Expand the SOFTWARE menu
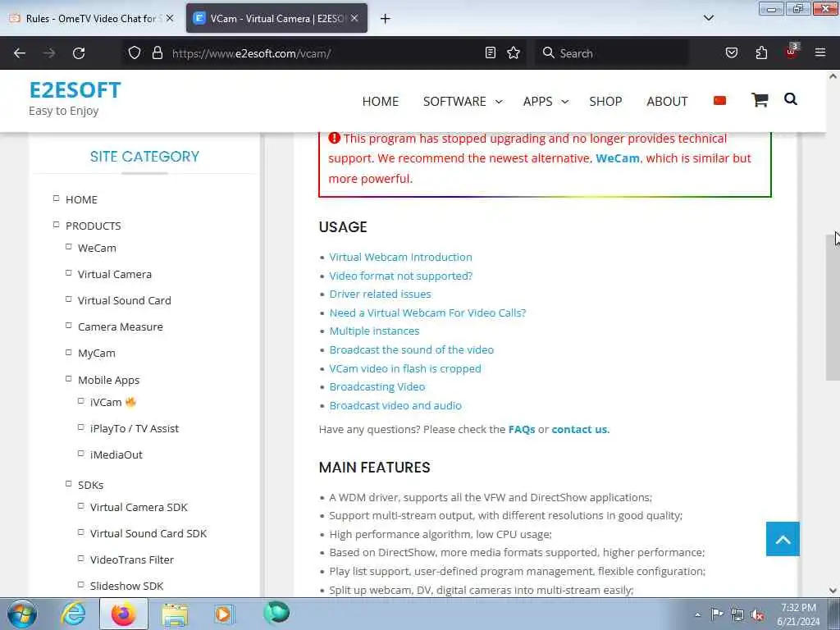The image size is (840, 630). (463, 101)
